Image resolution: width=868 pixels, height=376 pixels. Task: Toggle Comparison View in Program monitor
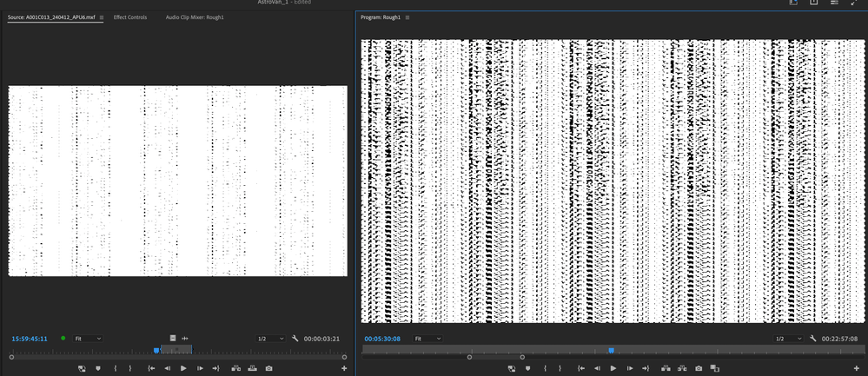(x=715, y=368)
